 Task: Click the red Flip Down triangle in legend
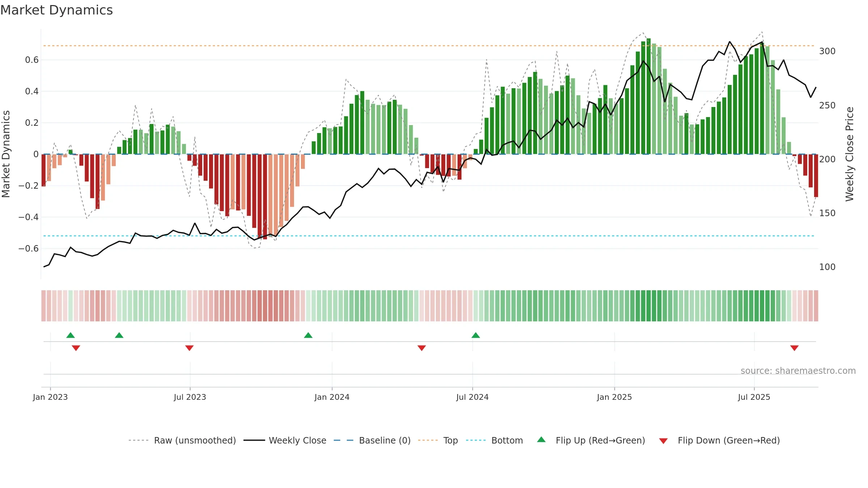(x=663, y=441)
